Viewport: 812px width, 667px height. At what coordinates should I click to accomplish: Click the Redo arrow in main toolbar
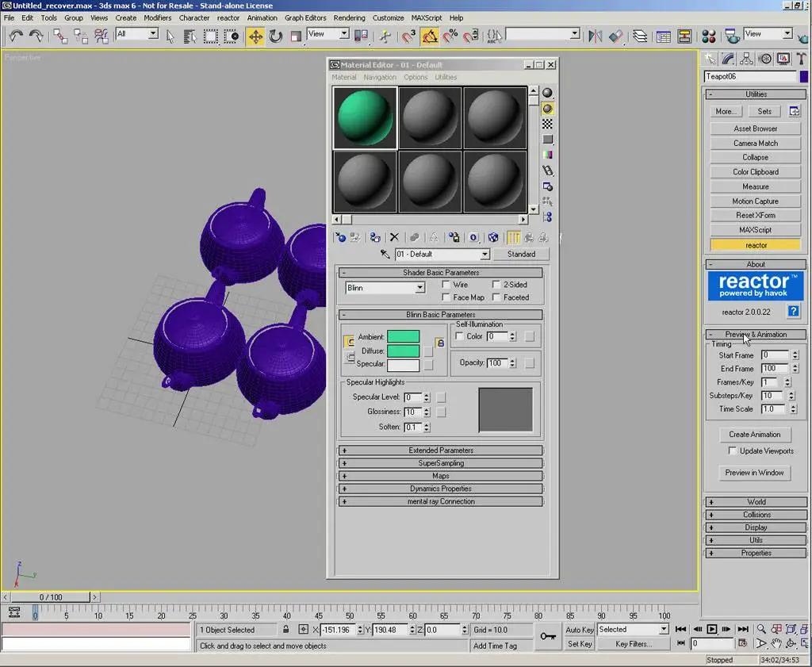pos(36,36)
